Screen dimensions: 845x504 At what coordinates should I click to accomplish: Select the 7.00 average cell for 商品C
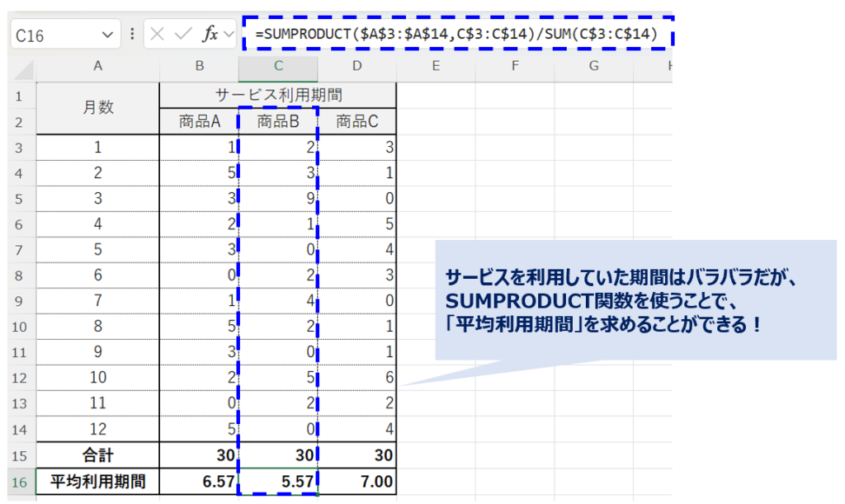coord(356,482)
